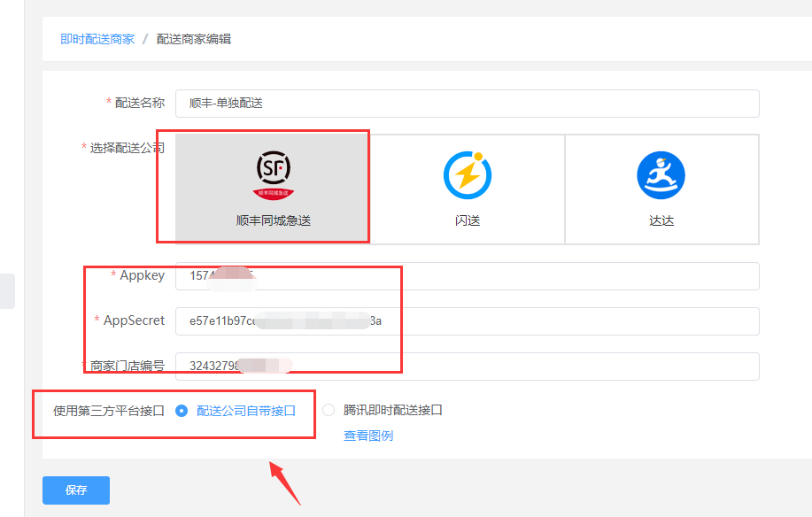Focus the 配送名称 input field
Viewport: 812px width, 517px height.
(467, 103)
